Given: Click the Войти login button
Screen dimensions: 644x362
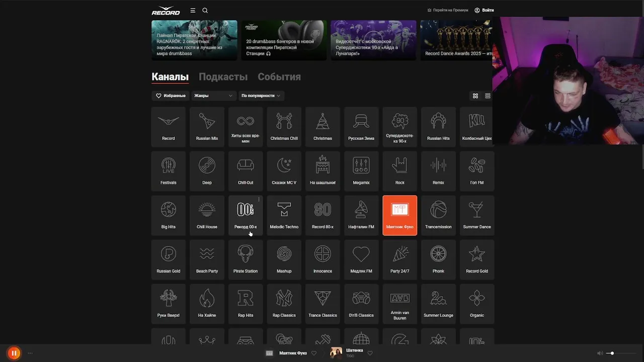Looking at the screenshot, I should pyautogui.click(x=484, y=10).
